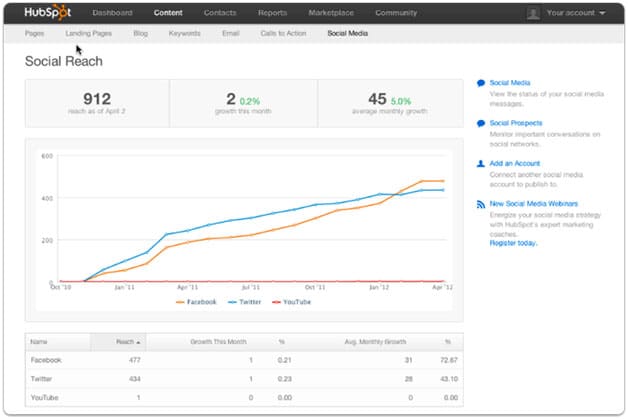628x419 pixels.
Task: Click the 5.0% average monthly growth figure
Action: click(x=401, y=101)
